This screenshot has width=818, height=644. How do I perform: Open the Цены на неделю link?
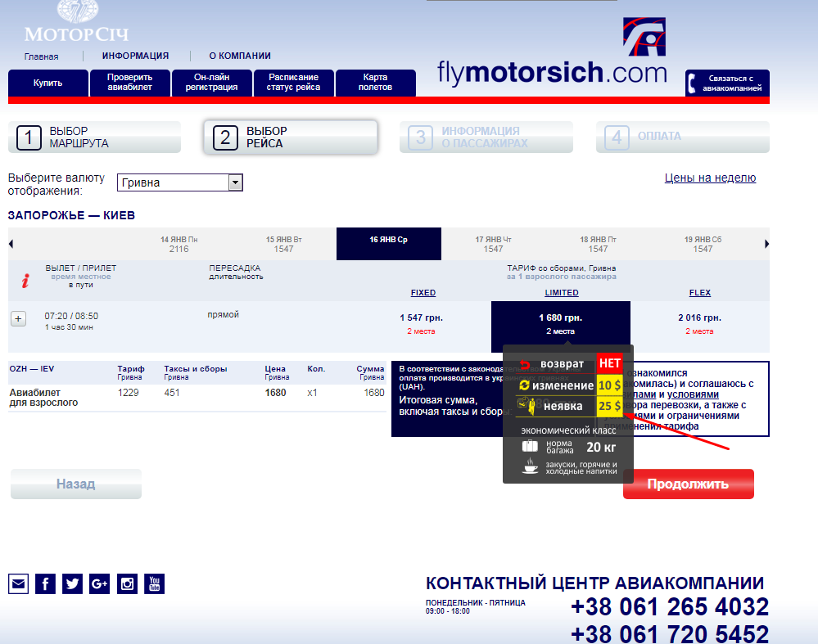coord(710,178)
